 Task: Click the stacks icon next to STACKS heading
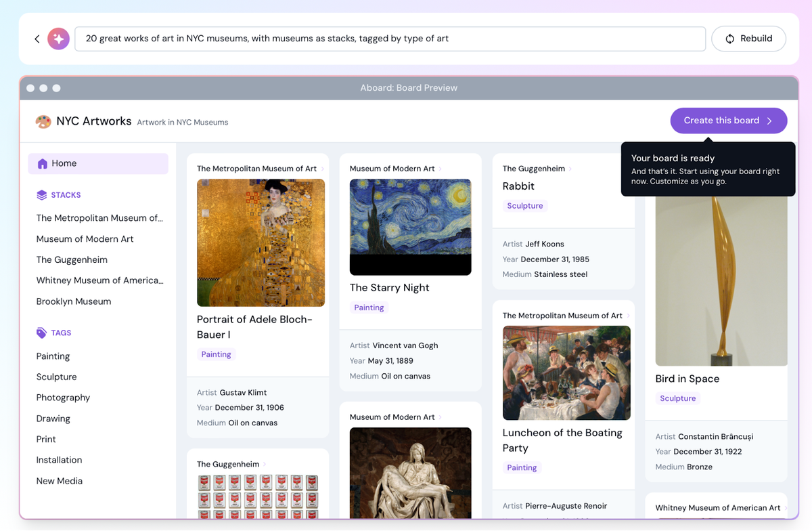point(41,195)
